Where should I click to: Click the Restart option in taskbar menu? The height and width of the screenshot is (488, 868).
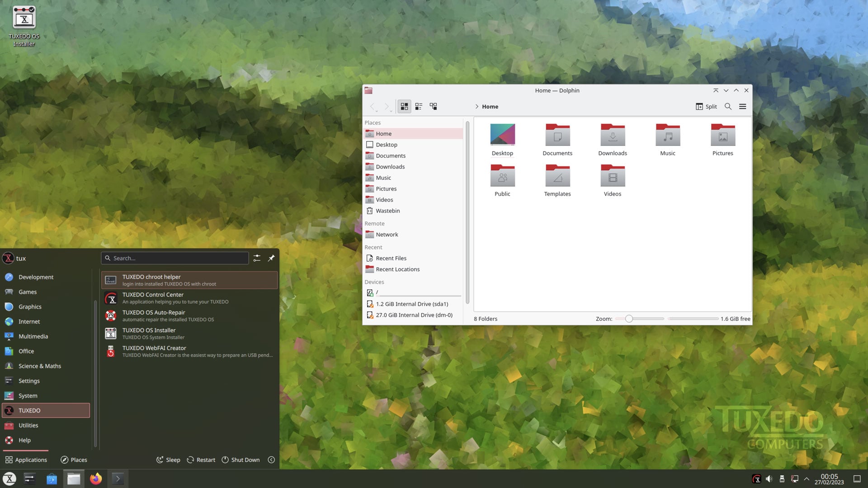(x=206, y=460)
